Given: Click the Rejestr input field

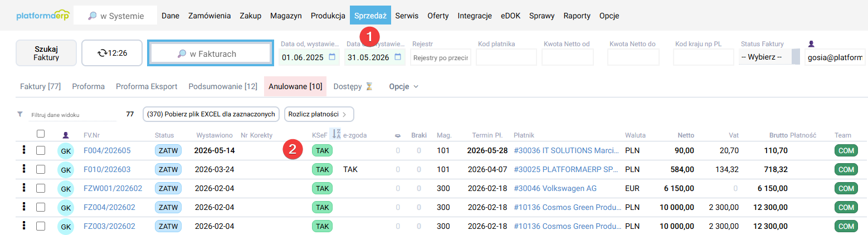Looking at the screenshot, I should 441,57.
